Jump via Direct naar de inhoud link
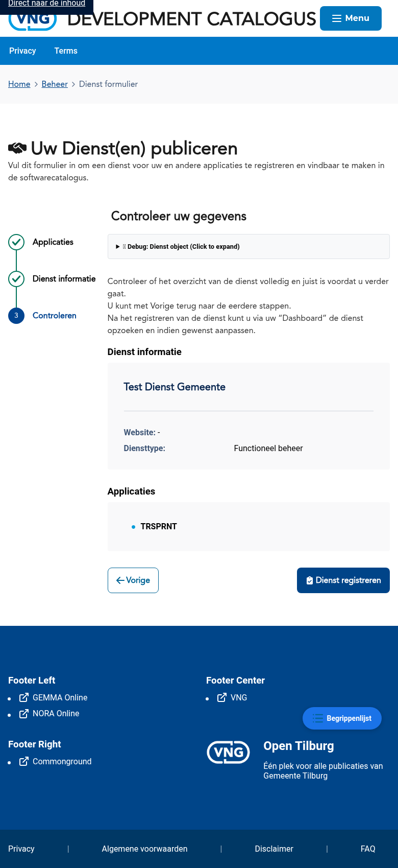 click(x=46, y=4)
